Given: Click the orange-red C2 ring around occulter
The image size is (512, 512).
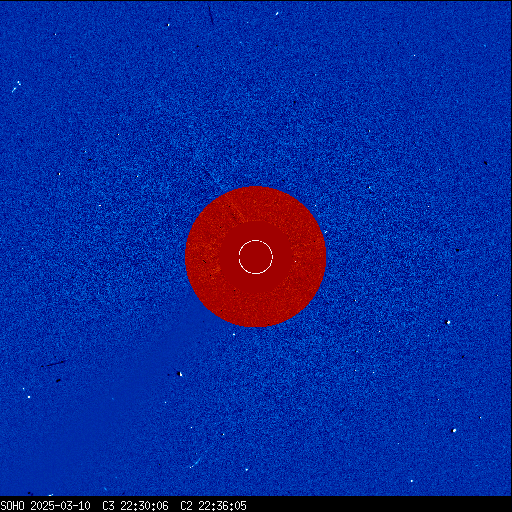Looking at the screenshot, I should coord(255,257).
